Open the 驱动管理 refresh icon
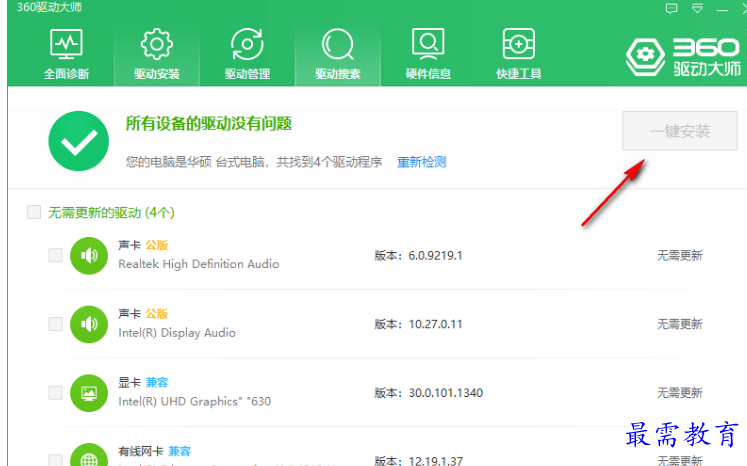 pyautogui.click(x=247, y=44)
